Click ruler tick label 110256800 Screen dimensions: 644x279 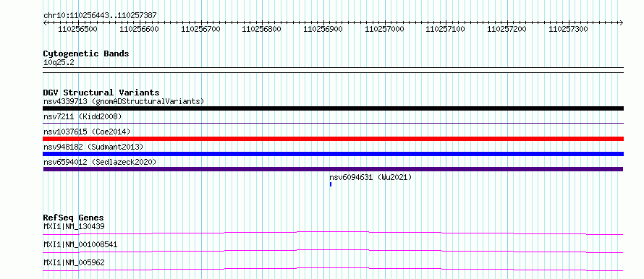[x=262, y=29]
